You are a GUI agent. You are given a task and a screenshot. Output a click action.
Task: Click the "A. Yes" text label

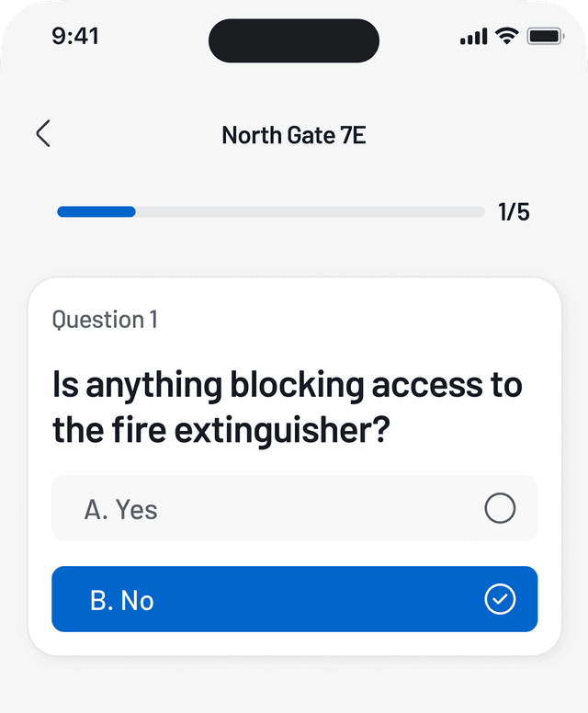tap(120, 509)
